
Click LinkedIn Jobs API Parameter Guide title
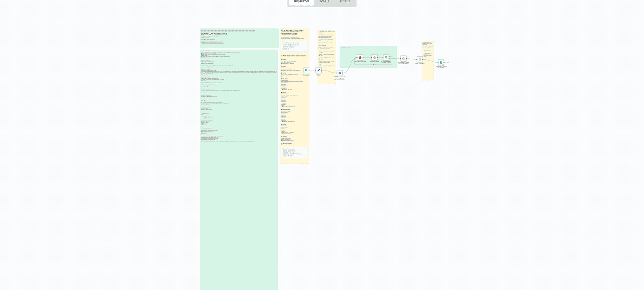coord(294,32)
